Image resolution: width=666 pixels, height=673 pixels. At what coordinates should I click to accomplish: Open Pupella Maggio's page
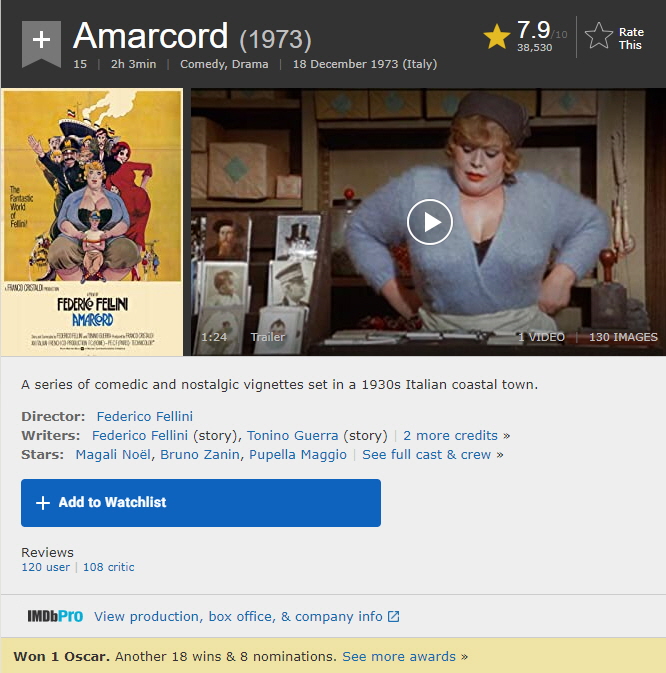tap(298, 455)
